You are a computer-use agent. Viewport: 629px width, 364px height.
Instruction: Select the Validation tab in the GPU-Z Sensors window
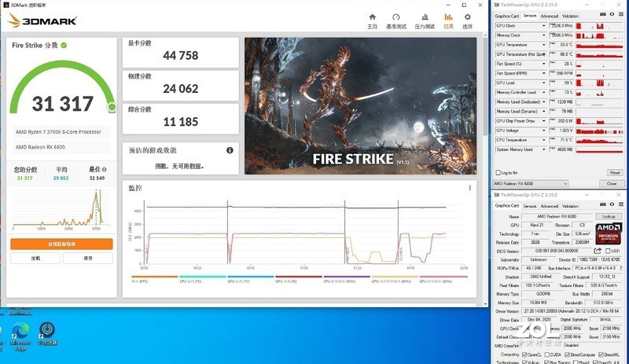coord(570,16)
